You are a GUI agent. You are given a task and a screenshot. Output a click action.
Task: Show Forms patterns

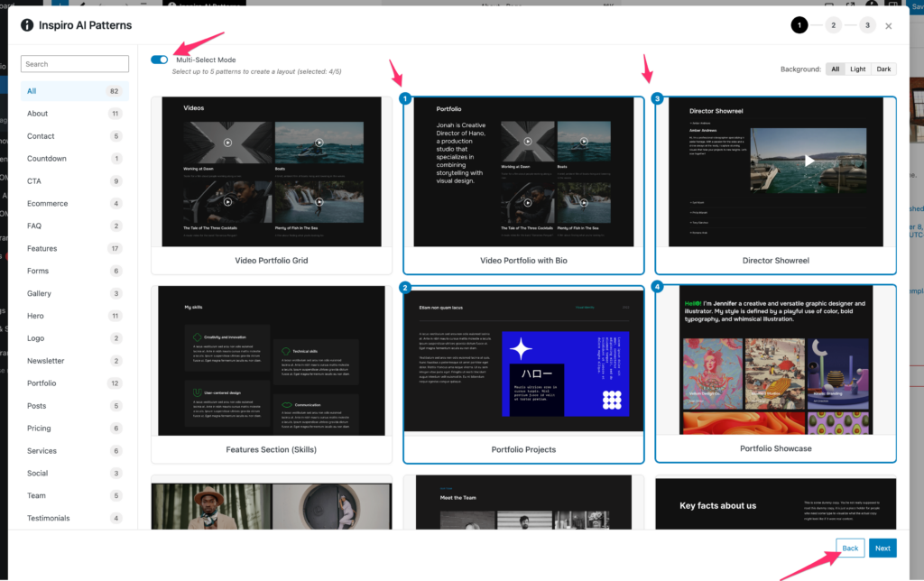(x=75, y=271)
